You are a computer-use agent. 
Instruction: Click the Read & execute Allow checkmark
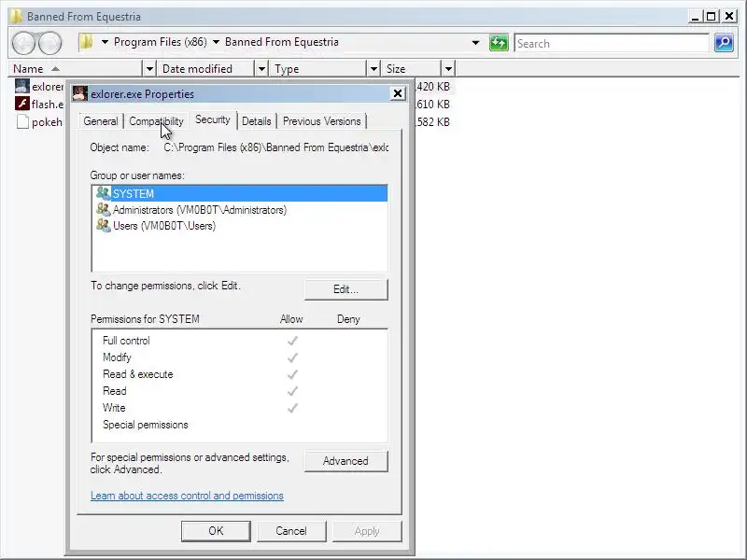292,374
